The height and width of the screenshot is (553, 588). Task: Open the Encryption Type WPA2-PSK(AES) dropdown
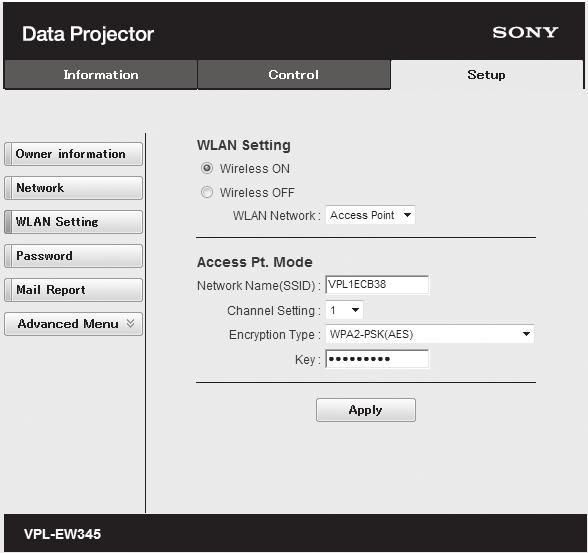[430, 334]
